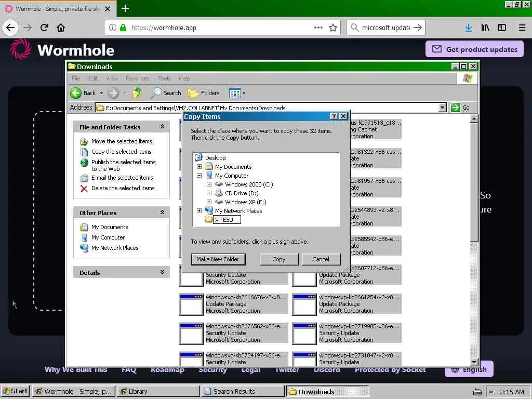This screenshot has height=399, width=532.
Task: Click Delete the selected items task
Action: pos(123,188)
